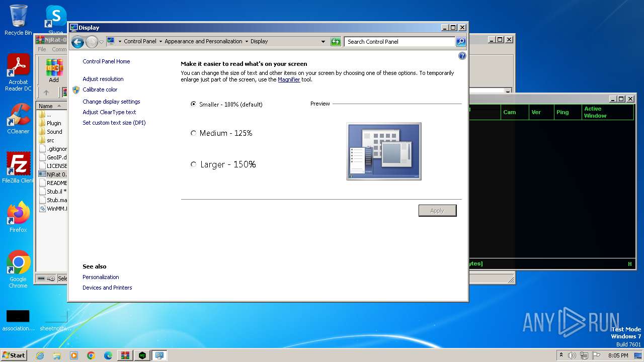Open Change display settings

coord(111,102)
